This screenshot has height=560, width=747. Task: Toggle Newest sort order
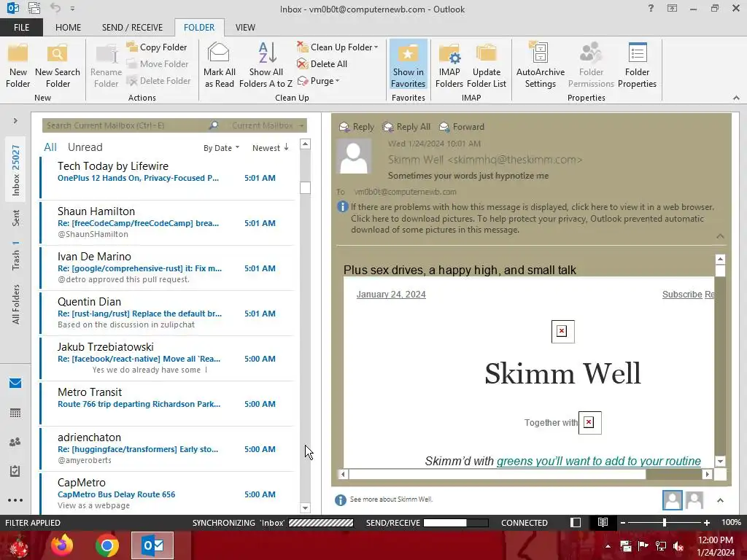[271, 148]
